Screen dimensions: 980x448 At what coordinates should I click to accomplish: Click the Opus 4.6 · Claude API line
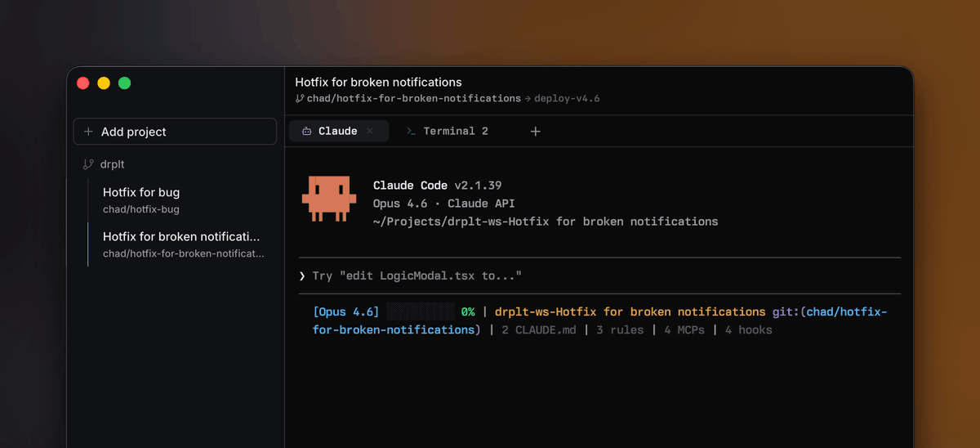444,204
